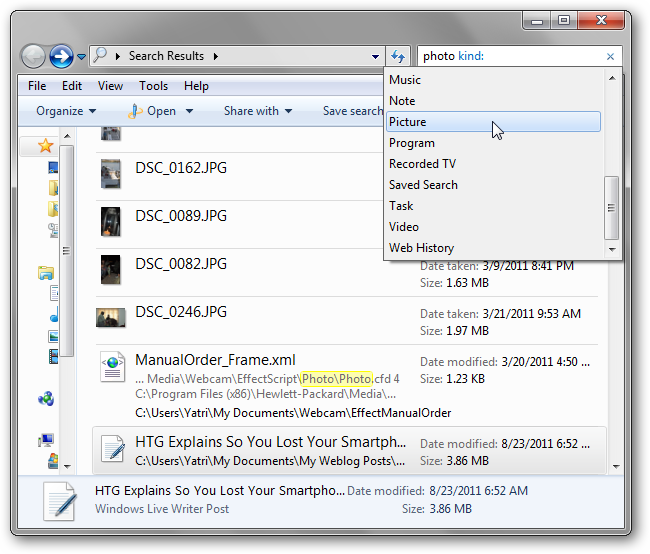Select the ManualOrder_Frame.xml file name
This screenshot has height=554, width=650.
[215, 360]
